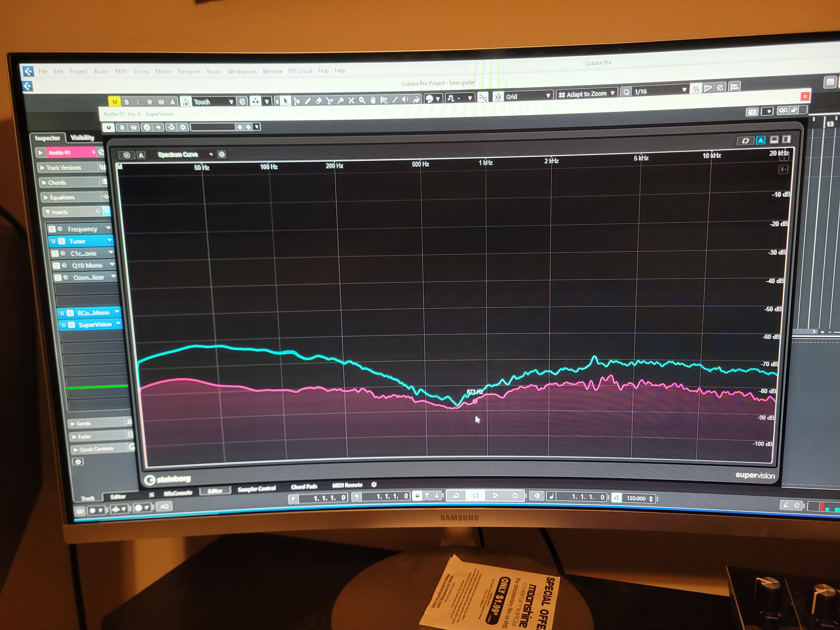Select the Zoom magnifier tool
840x630 pixels.
pos(362,100)
